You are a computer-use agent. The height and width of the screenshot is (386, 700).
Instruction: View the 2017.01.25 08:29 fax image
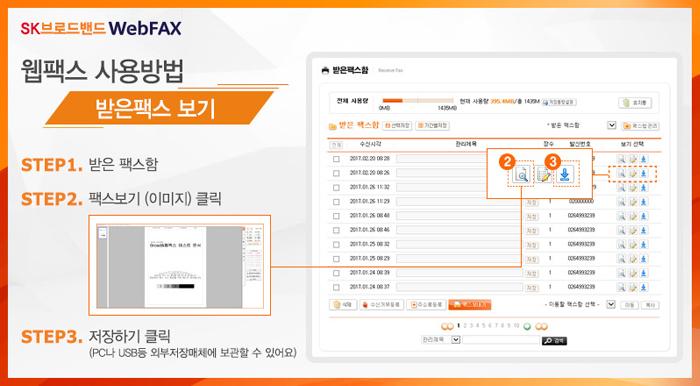coord(621,259)
